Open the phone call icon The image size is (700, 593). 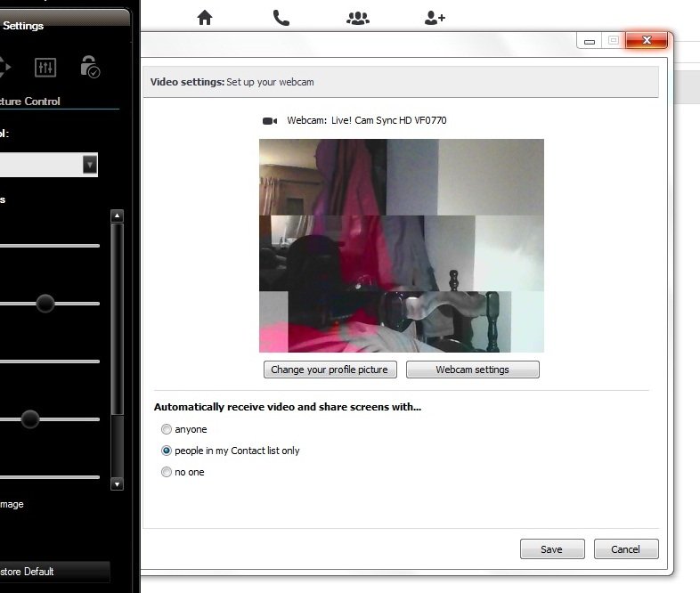(x=281, y=18)
